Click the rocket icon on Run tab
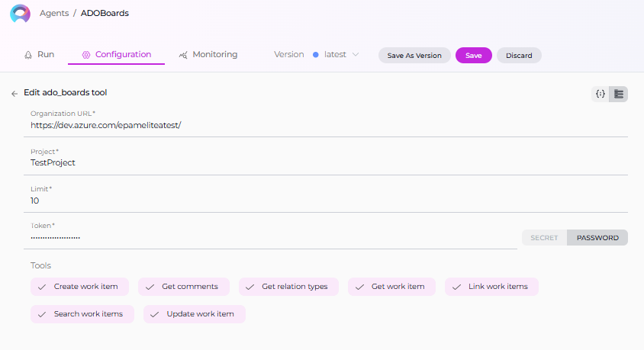Viewport: 644px width, 350px height. pyautogui.click(x=28, y=55)
